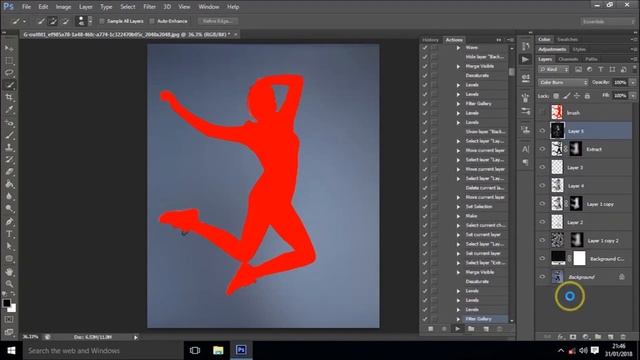Select the Pen tool

[x=9, y=222]
